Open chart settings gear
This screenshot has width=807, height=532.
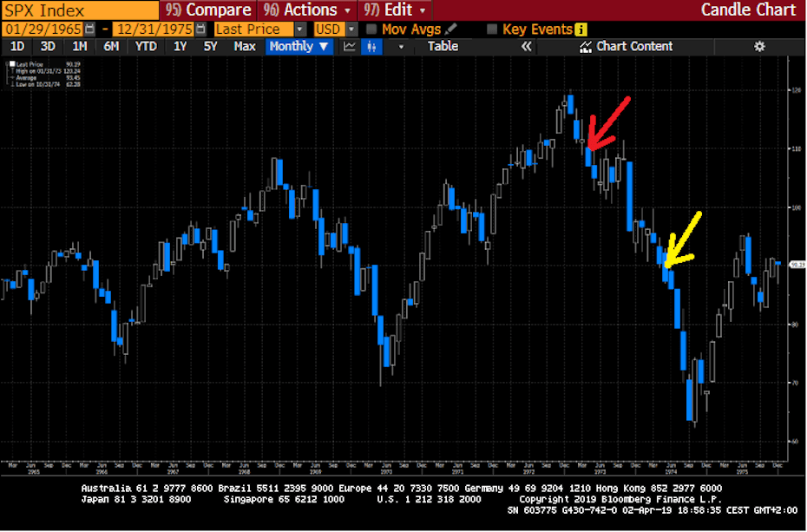[x=759, y=46]
